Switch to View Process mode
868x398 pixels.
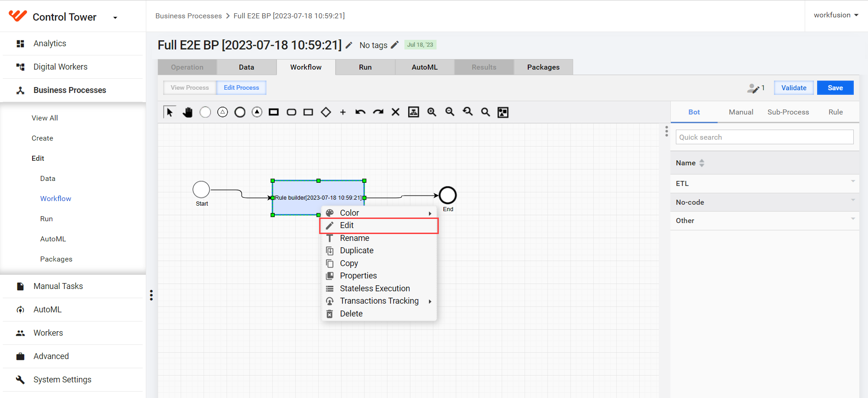[190, 87]
